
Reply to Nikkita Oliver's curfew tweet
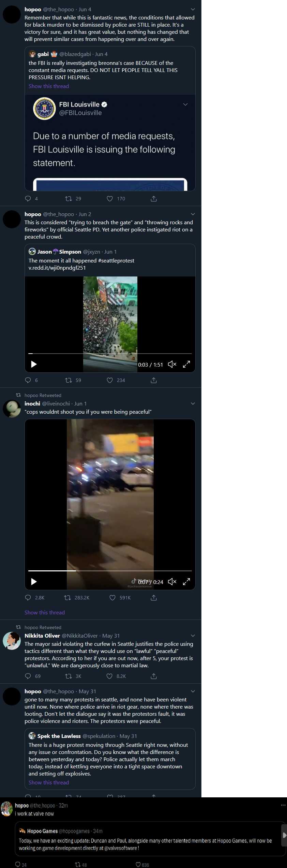click(28, 676)
